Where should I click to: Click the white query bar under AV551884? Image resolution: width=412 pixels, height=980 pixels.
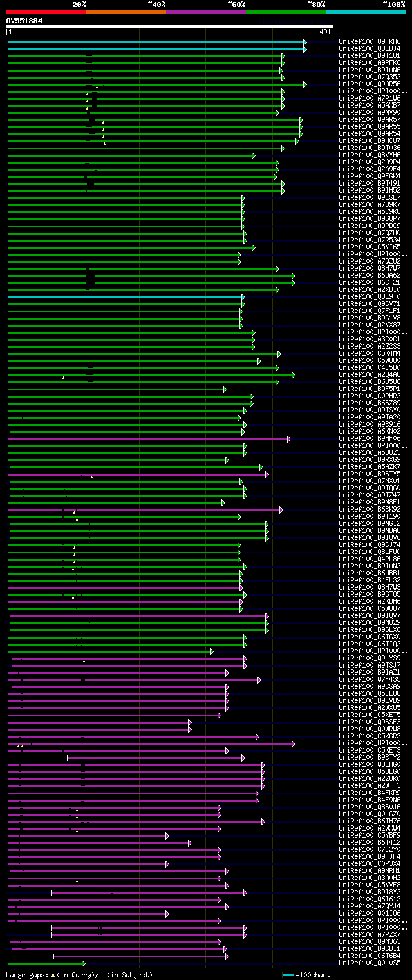coord(170,26)
